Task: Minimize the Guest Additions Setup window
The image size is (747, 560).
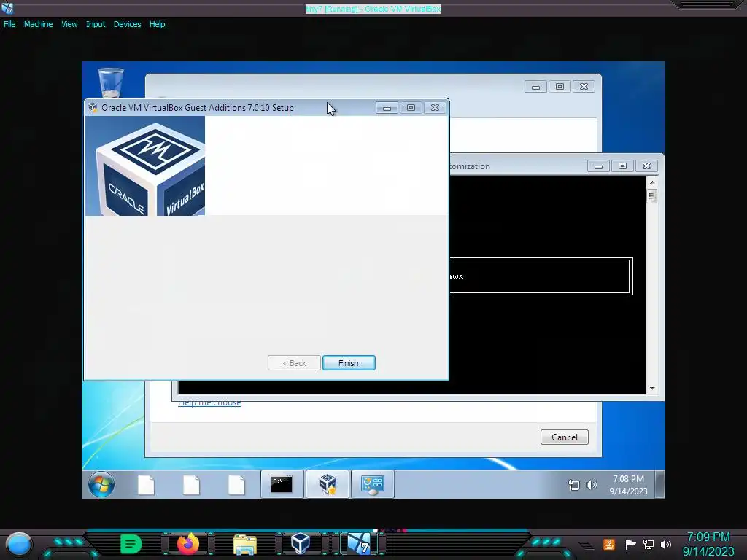Action: click(x=387, y=108)
